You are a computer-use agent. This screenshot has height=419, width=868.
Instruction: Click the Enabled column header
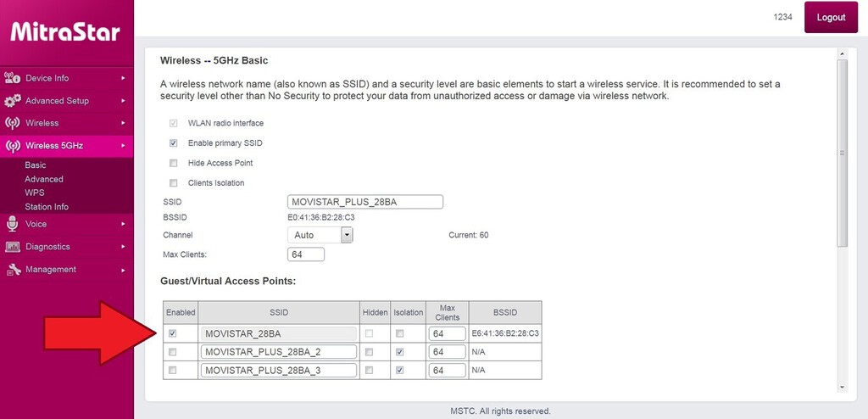(x=181, y=313)
